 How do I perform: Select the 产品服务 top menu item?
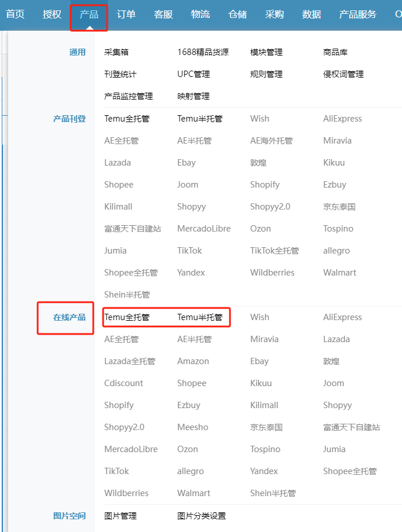tap(357, 14)
